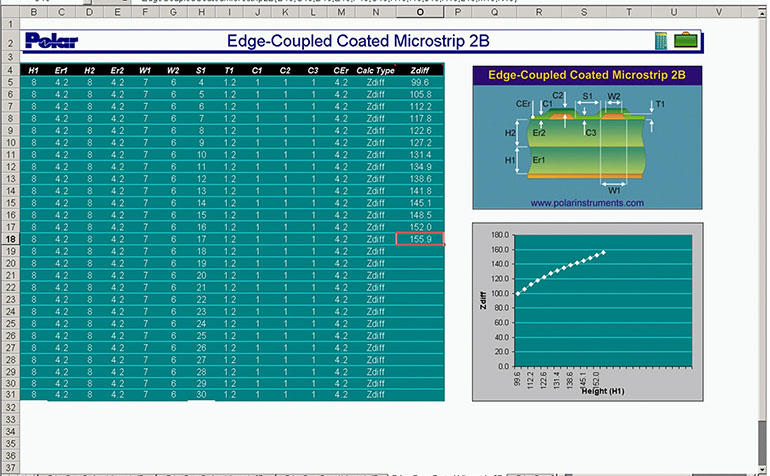Select row 2 header

pos(10,42)
